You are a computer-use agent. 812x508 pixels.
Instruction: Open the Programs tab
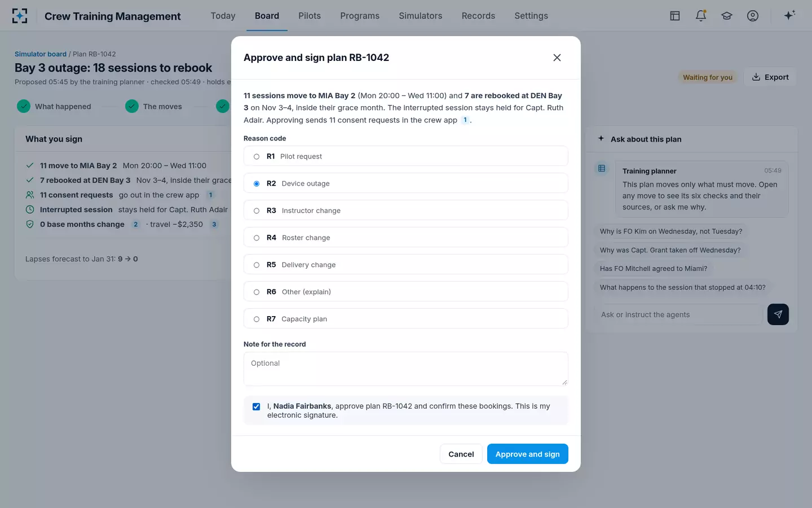point(360,16)
